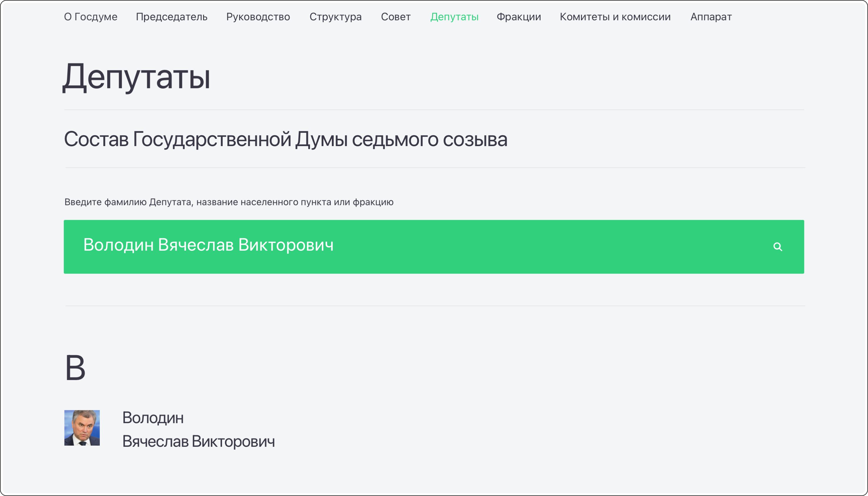Click the surname Володин in results
The width and height of the screenshot is (868, 496).
(x=153, y=418)
